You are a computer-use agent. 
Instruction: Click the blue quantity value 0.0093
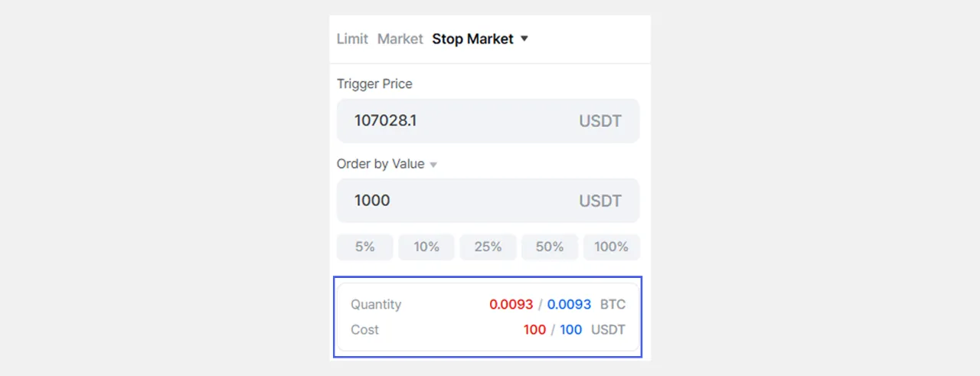(x=569, y=305)
